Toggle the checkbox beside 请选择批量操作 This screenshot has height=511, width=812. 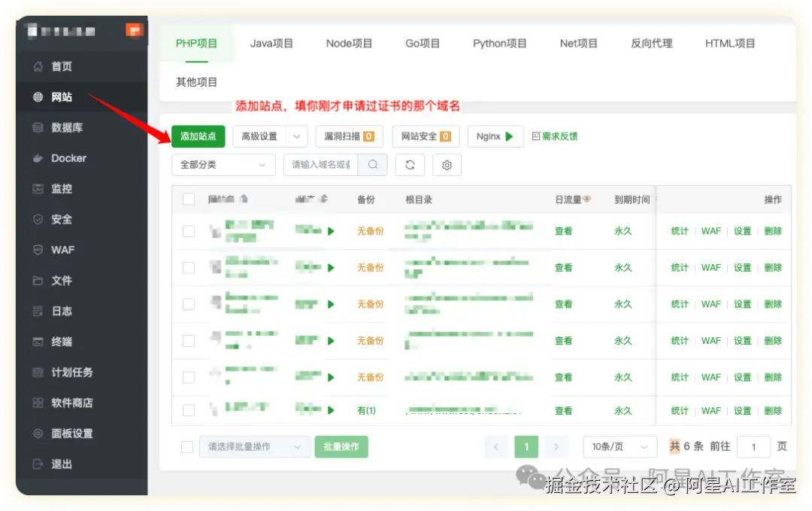187,447
